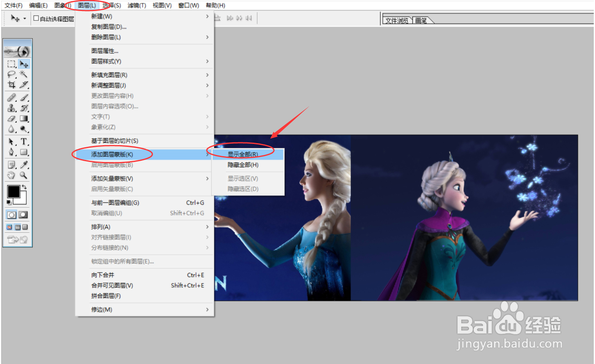Select the Rectangle shape tool
Viewport: 595px width, 364px height.
pyautogui.click(x=24, y=152)
